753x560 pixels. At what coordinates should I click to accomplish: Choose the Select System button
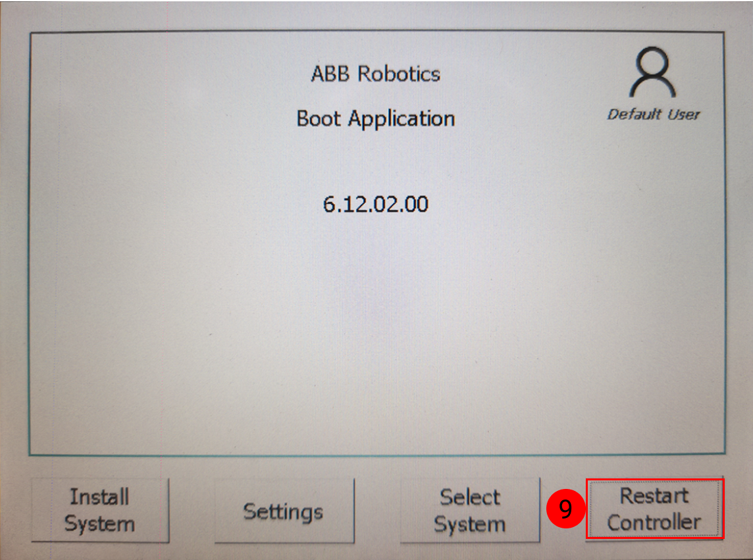click(470, 510)
